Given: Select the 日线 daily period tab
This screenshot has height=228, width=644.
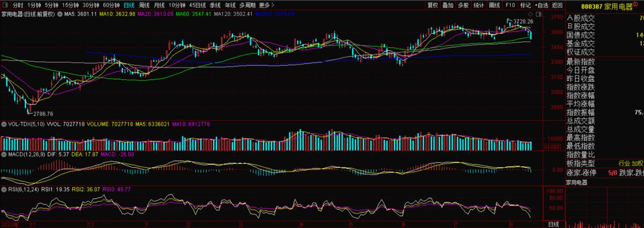Looking at the screenshot, I should (x=129, y=5).
